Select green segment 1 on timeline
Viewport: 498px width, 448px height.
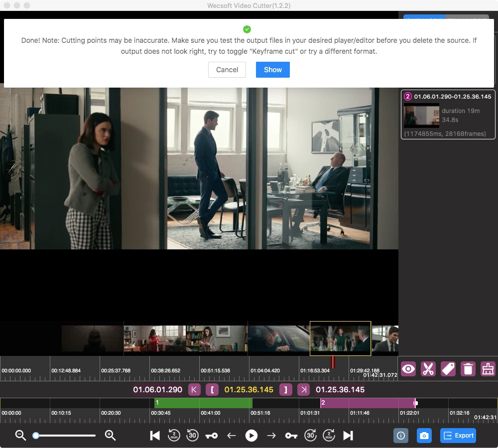203,403
